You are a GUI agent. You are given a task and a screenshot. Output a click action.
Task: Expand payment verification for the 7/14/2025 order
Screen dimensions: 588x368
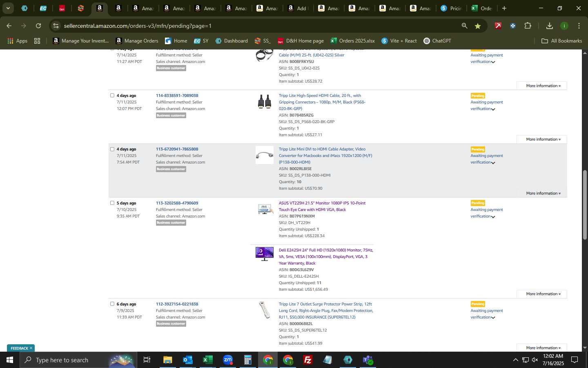pos(493,62)
